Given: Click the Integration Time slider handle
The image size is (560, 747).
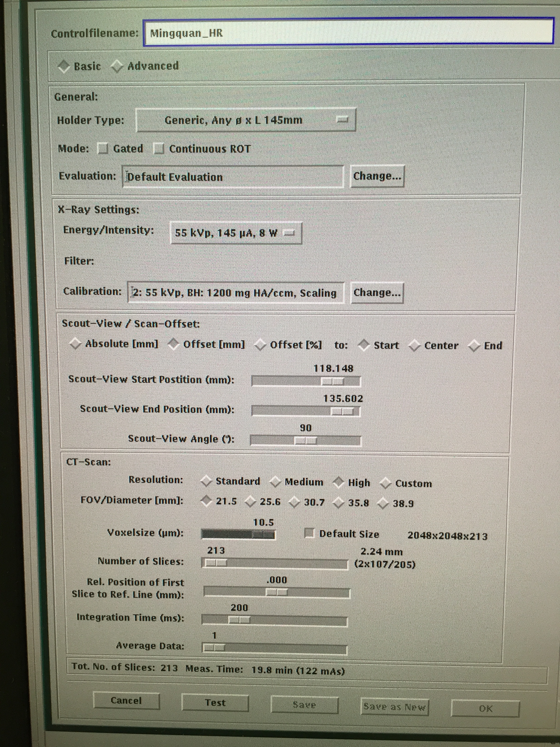Looking at the screenshot, I should point(239,620).
